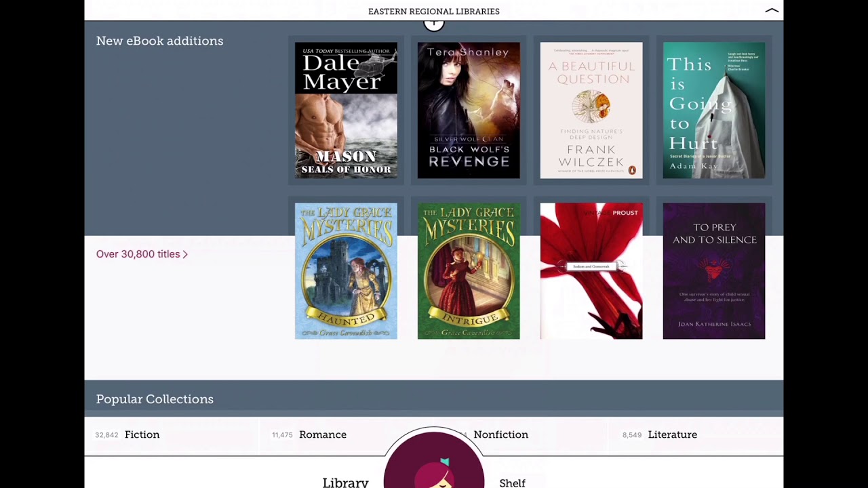
Task: Click the New eBook additions heading
Action: click(x=159, y=41)
